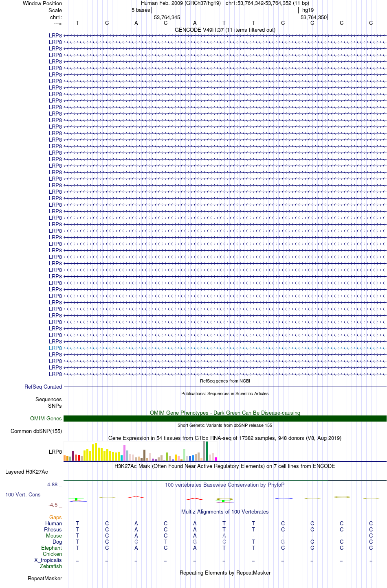
Task: Click the tallest gray GTEx expression bar
Action: 204,451
